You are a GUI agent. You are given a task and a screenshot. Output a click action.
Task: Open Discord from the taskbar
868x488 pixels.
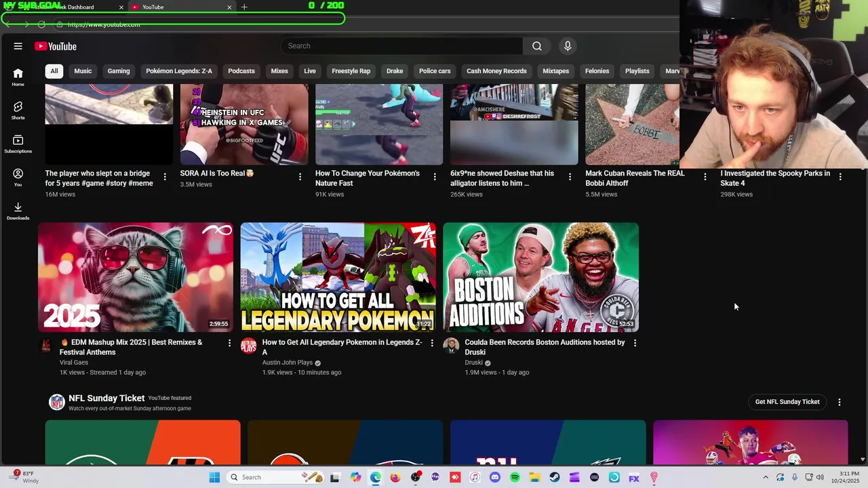click(x=494, y=477)
